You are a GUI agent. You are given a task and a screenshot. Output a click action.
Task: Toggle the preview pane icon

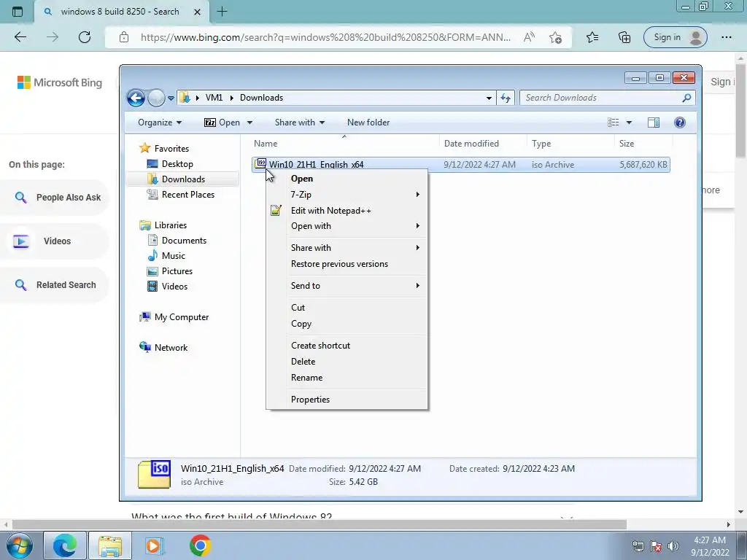[653, 122]
